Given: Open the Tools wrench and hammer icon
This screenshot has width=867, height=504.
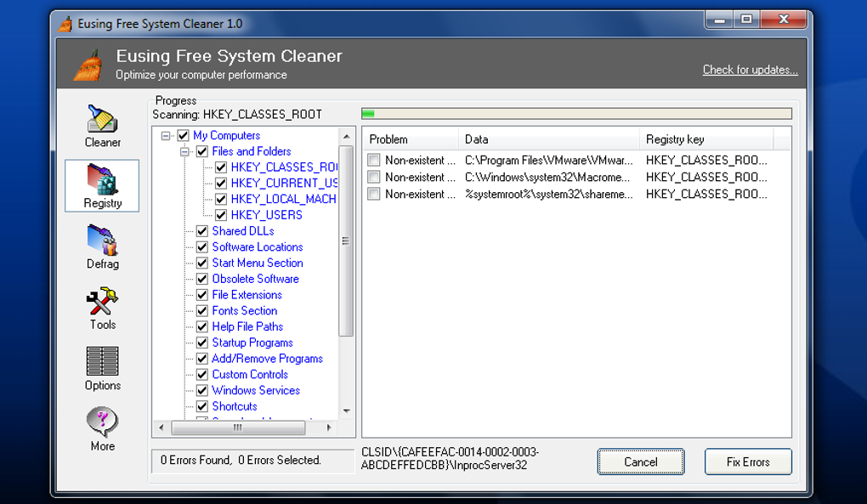Looking at the screenshot, I should 102,301.
